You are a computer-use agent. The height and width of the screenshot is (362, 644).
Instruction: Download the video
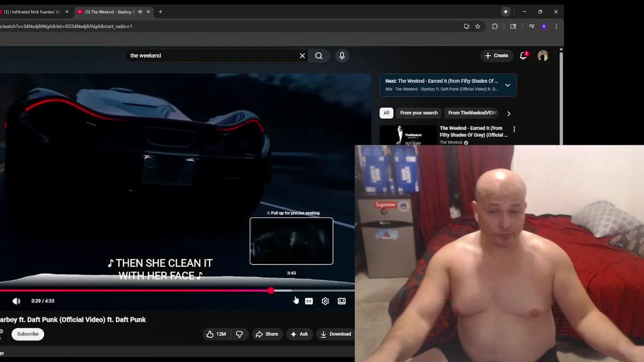pyautogui.click(x=336, y=334)
